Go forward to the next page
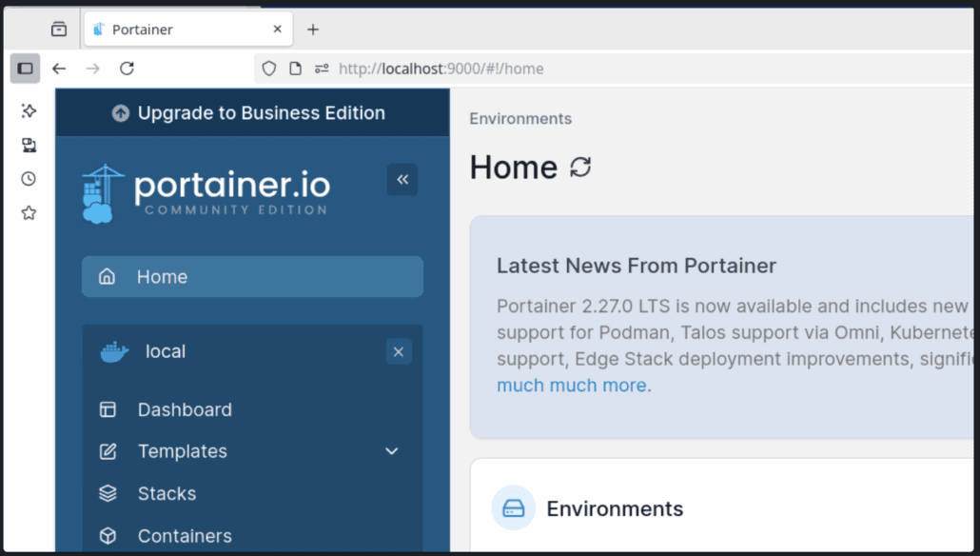Screen dimensions: 980x556 pos(92,69)
